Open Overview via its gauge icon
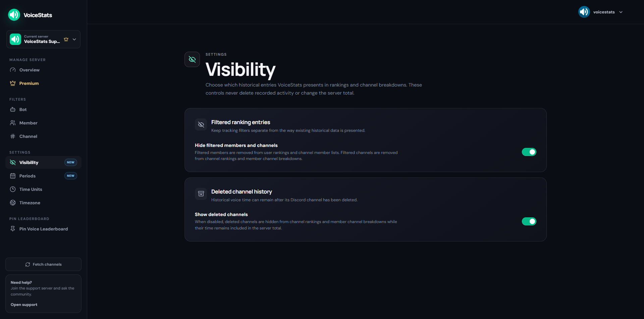644x319 pixels. pos(13,70)
